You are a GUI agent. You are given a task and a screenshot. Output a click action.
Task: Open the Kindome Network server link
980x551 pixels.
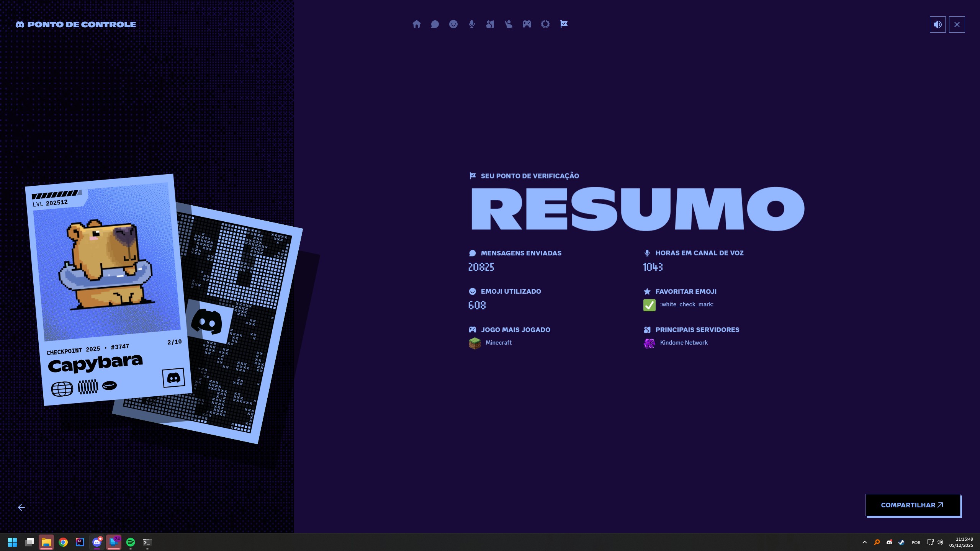click(x=684, y=343)
